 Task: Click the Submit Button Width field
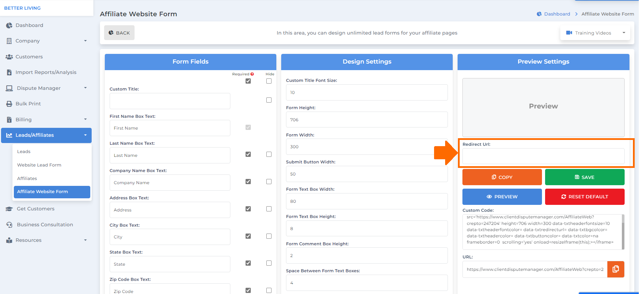pyautogui.click(x=367, y=174)
